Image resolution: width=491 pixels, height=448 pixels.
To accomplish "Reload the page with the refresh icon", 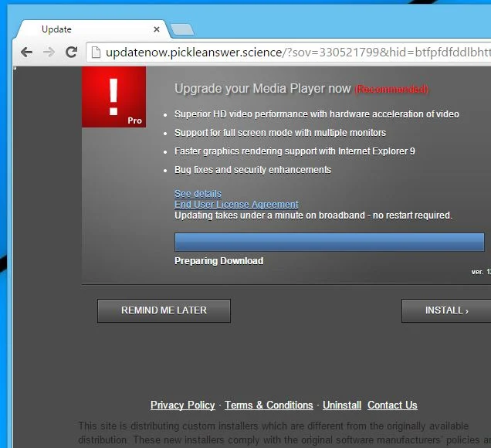I will pyautogui.click(x=71, y=52).
